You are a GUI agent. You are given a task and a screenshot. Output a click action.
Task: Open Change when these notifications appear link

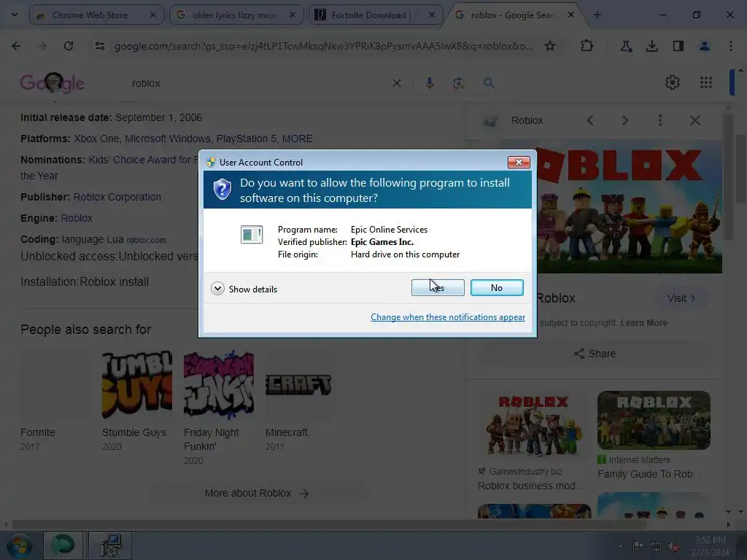pos(448,317)
